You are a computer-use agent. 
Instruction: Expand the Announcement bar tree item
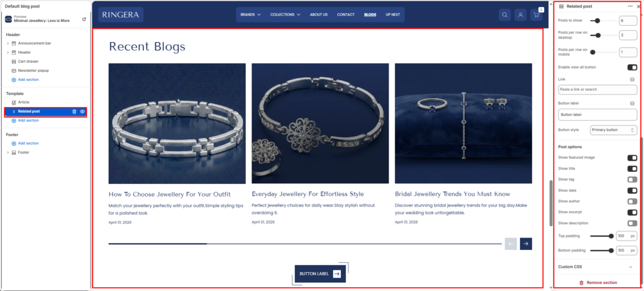click(x=8, y=43)
